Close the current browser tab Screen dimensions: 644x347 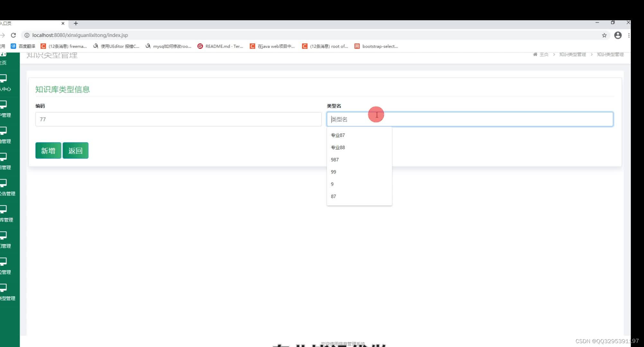coord(63,23)
